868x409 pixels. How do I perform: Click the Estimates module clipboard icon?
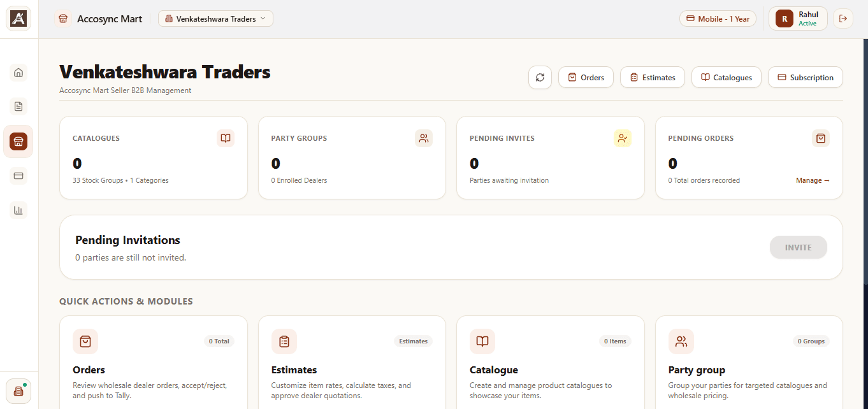pos(284,341)
